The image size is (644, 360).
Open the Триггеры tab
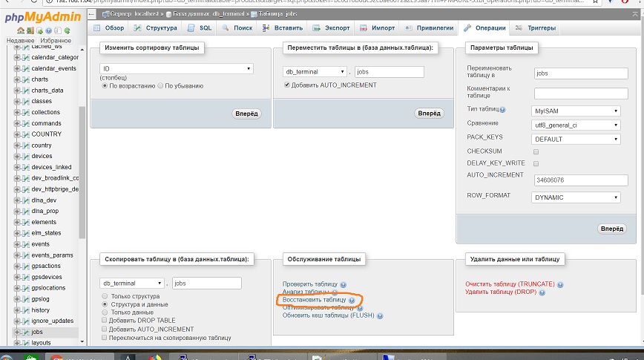pyautogui.click(x=536, y=28)
